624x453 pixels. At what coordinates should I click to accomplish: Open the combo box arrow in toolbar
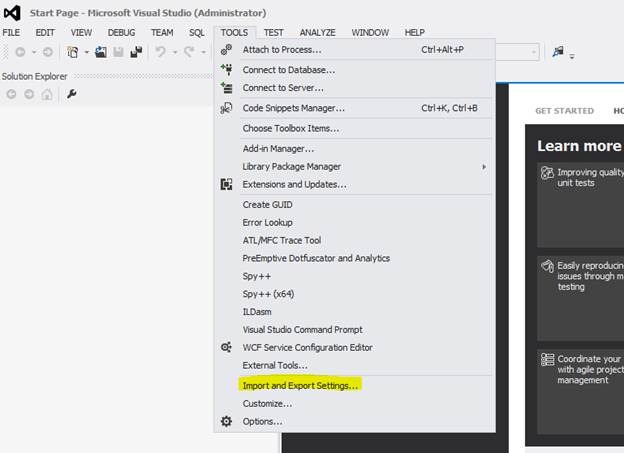point(533,52)
